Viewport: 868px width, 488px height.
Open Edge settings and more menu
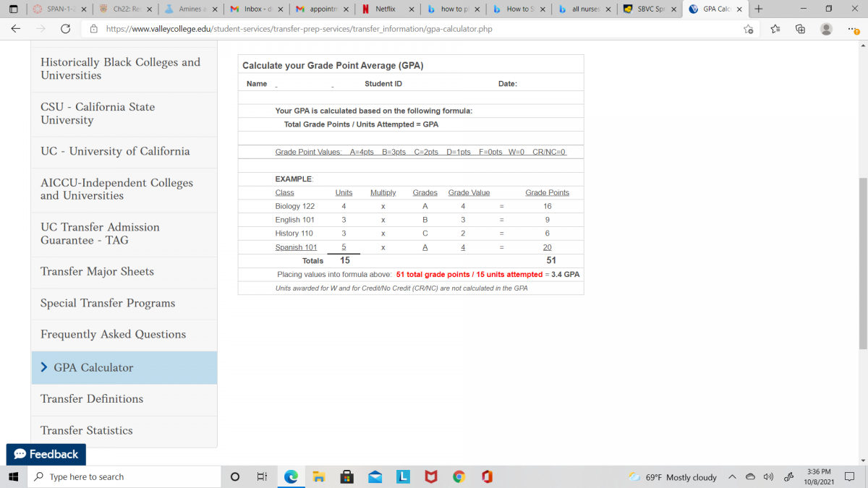click(852, 29)
